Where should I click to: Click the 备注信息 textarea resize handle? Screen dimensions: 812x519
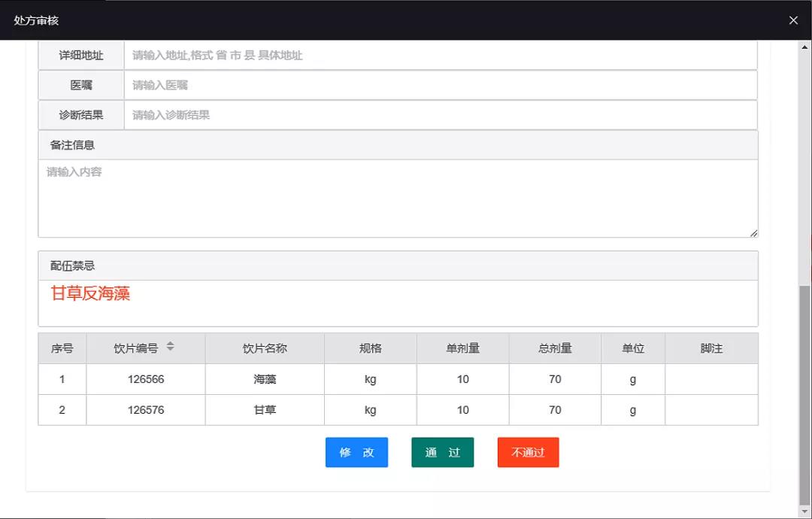[753, 233]
